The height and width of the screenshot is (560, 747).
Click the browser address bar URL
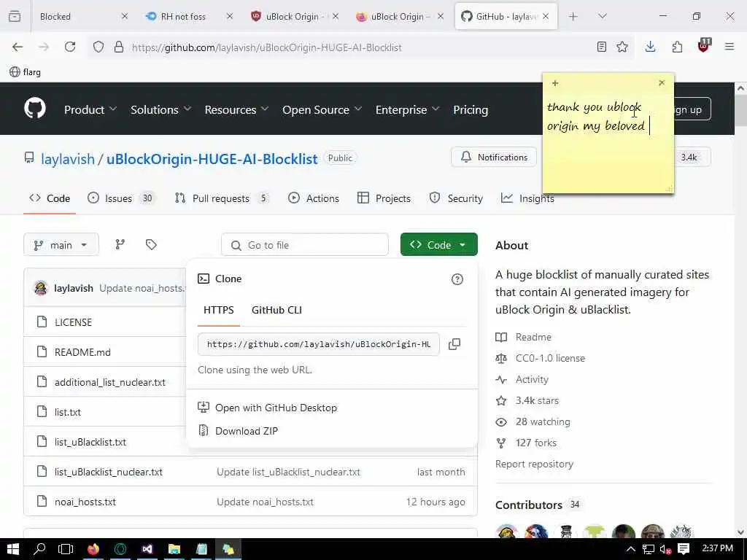[267, 47]
